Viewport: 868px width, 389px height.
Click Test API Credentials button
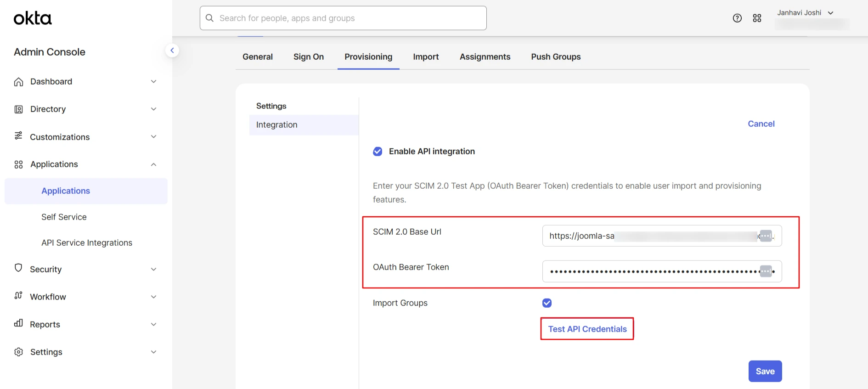click(587, 329)
